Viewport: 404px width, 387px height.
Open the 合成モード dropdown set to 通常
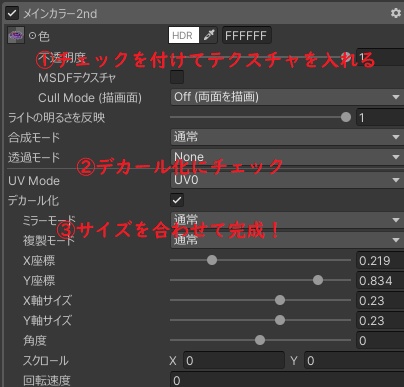point(287,137)
